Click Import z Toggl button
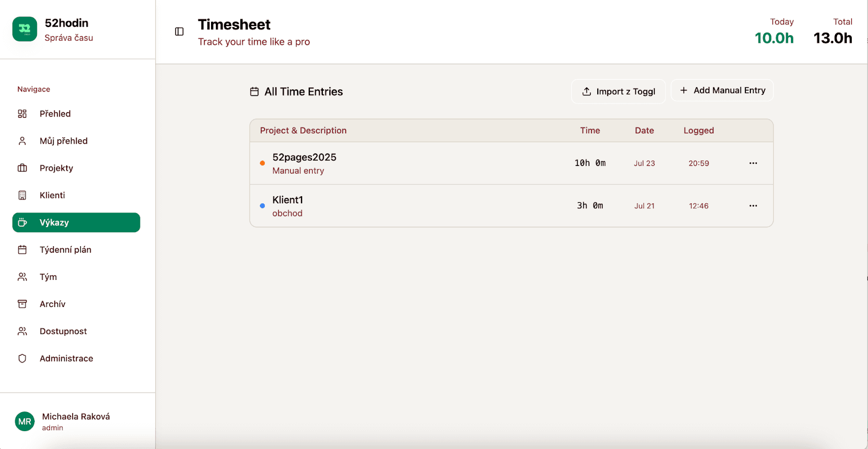 click(x=618, y=92)
